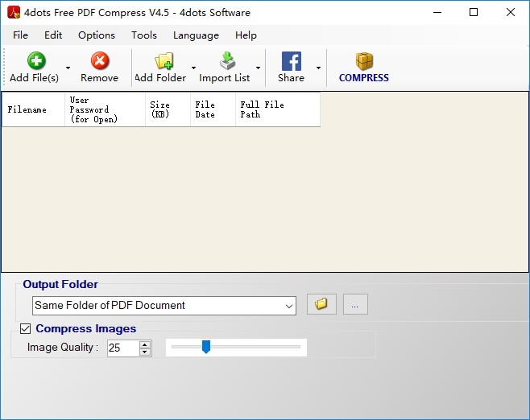Screen dimensions: 530x420
Task: Open the File menu
Action: pyautogui.click(x=20, y=35)
